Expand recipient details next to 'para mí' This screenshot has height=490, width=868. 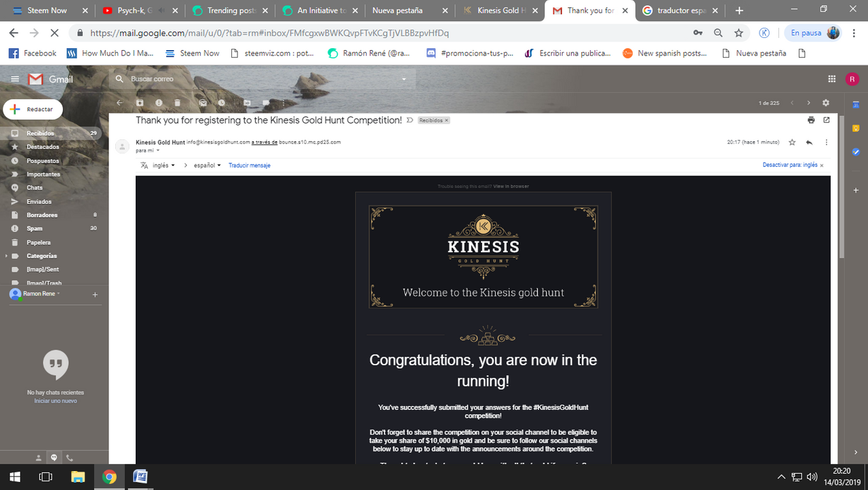point(158,150)
